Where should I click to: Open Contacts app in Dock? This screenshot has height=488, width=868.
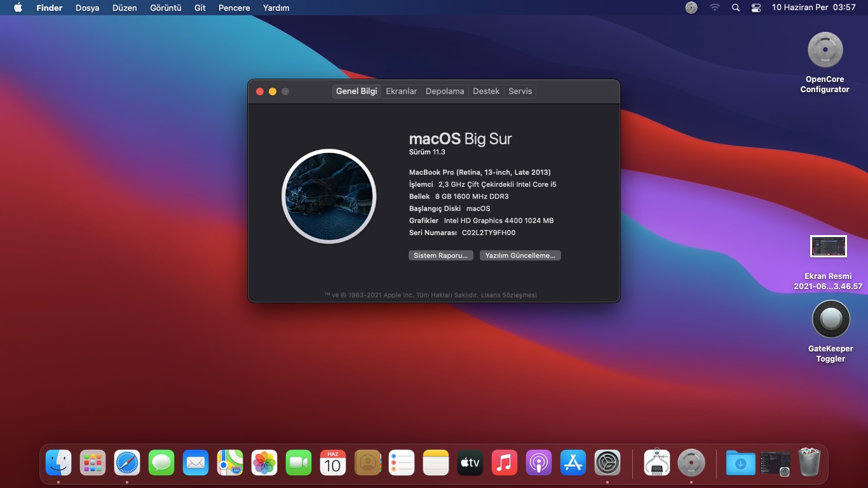coord(367,463)
